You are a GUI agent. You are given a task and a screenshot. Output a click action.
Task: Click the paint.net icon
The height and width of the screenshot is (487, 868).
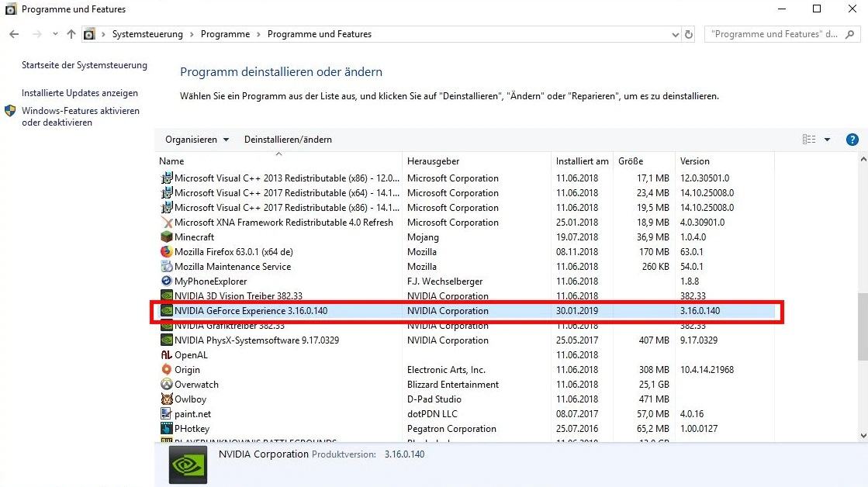(166, 414)
